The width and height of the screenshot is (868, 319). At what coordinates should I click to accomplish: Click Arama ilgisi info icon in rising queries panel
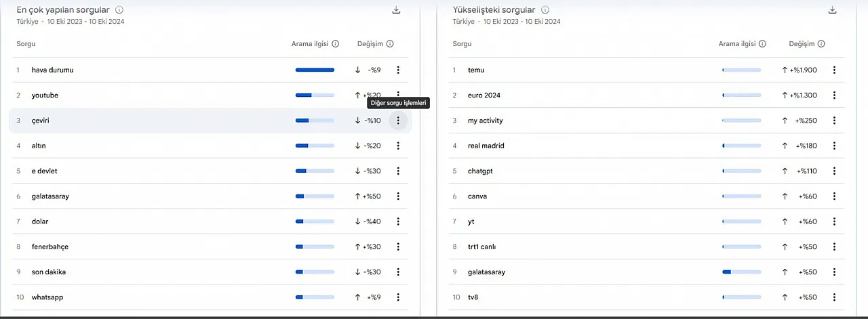763,44
